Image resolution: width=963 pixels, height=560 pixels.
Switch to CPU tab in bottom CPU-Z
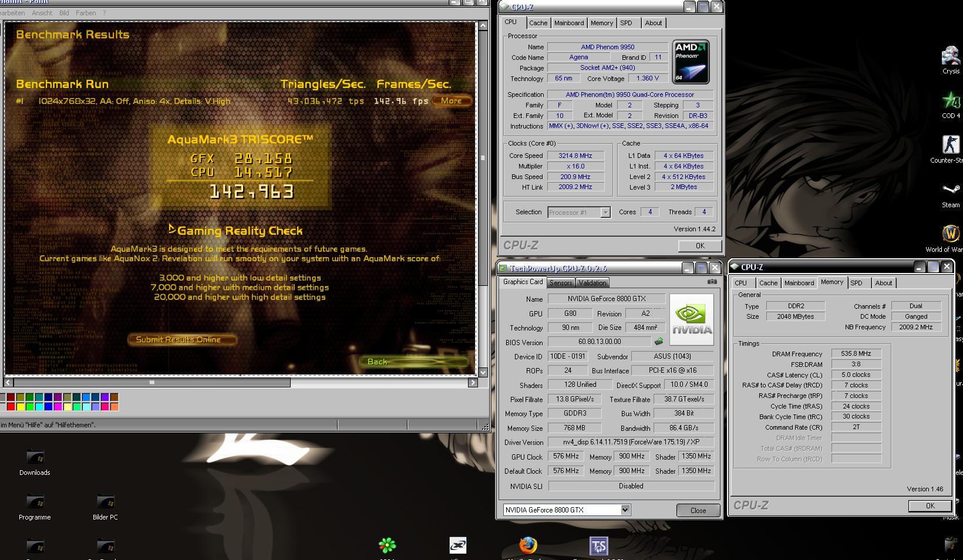(741, 283)
